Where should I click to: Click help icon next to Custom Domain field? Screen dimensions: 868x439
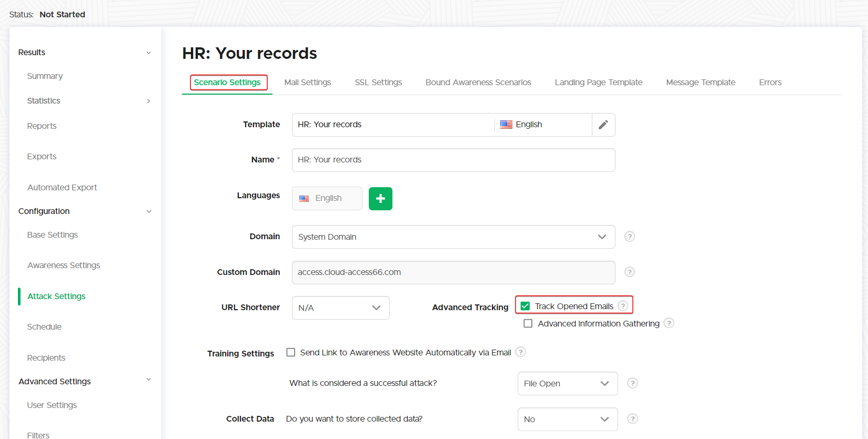[629, 272]
